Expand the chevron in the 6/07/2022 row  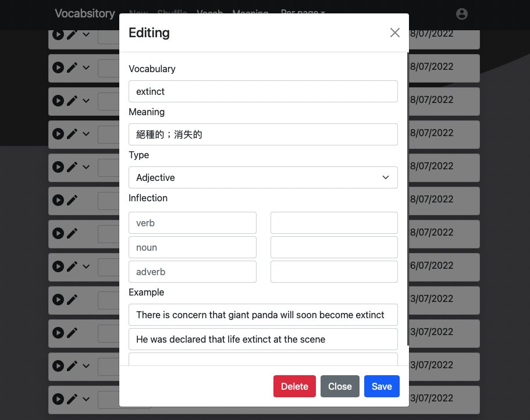point(86,266)
